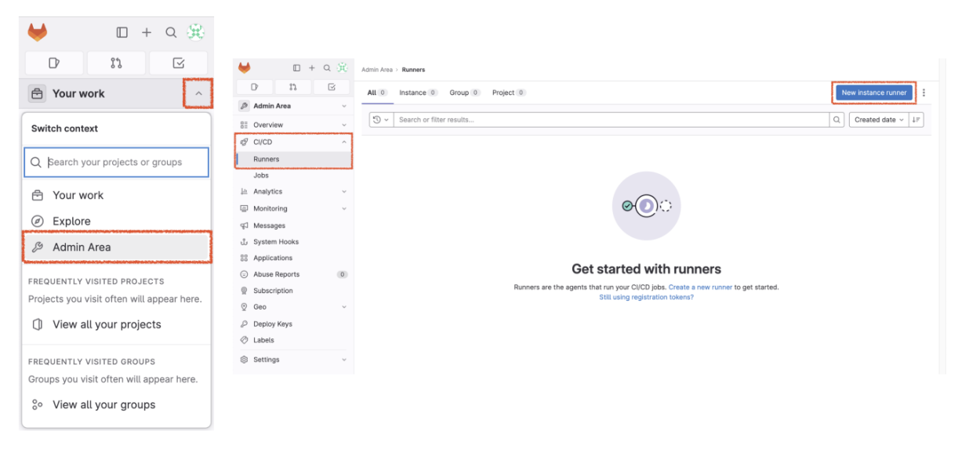The image size is (980, 456).
Task: Click View all your projects
Action: 117,324
